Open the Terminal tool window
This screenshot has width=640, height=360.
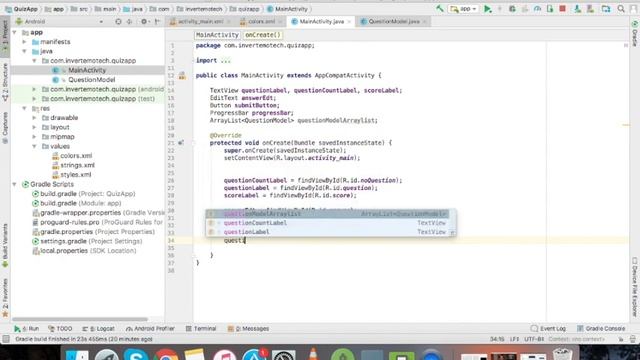coord(201,328)
